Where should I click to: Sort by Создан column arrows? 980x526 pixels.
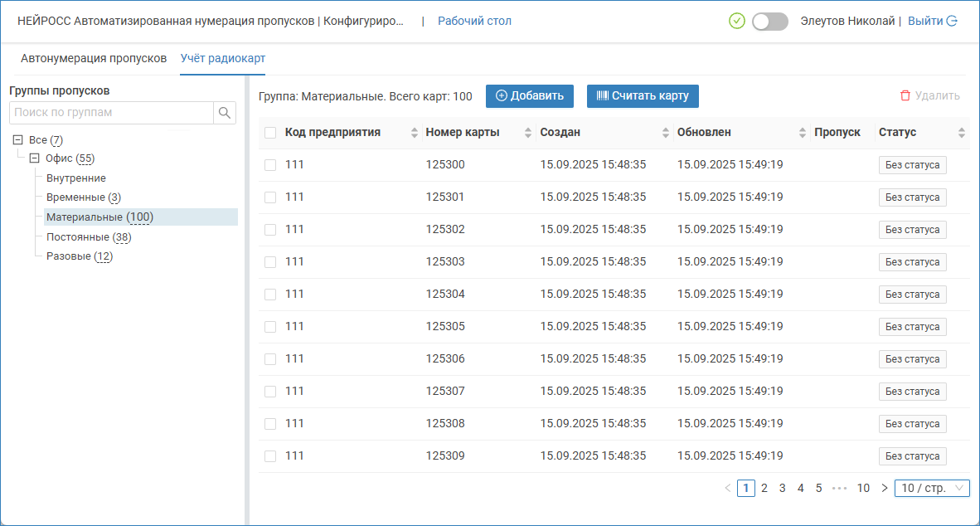coord(665,133)
